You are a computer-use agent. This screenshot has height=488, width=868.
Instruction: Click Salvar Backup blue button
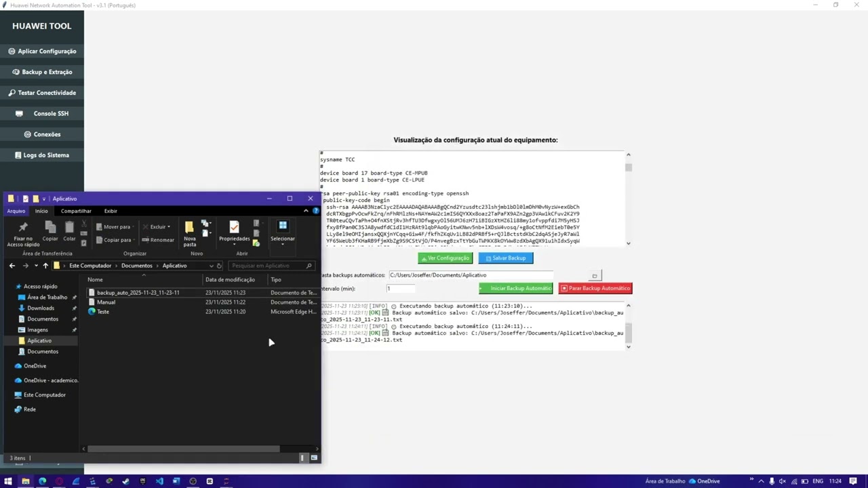point(505,258)
